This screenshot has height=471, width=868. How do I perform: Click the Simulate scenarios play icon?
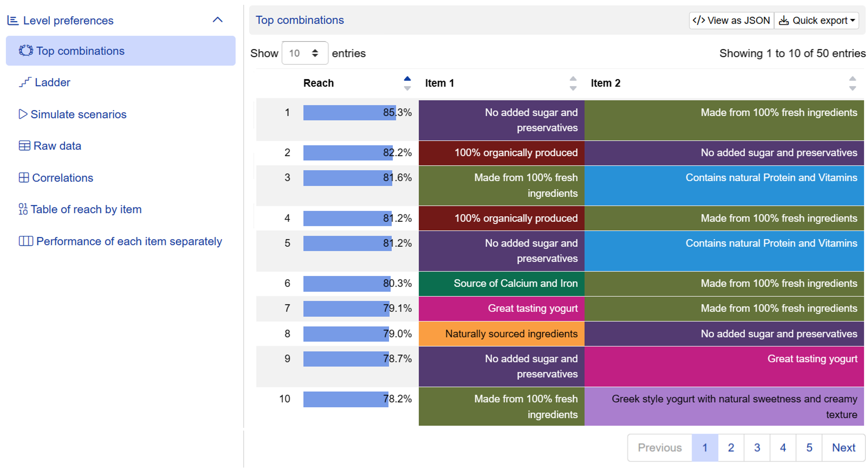click(23, 114)
